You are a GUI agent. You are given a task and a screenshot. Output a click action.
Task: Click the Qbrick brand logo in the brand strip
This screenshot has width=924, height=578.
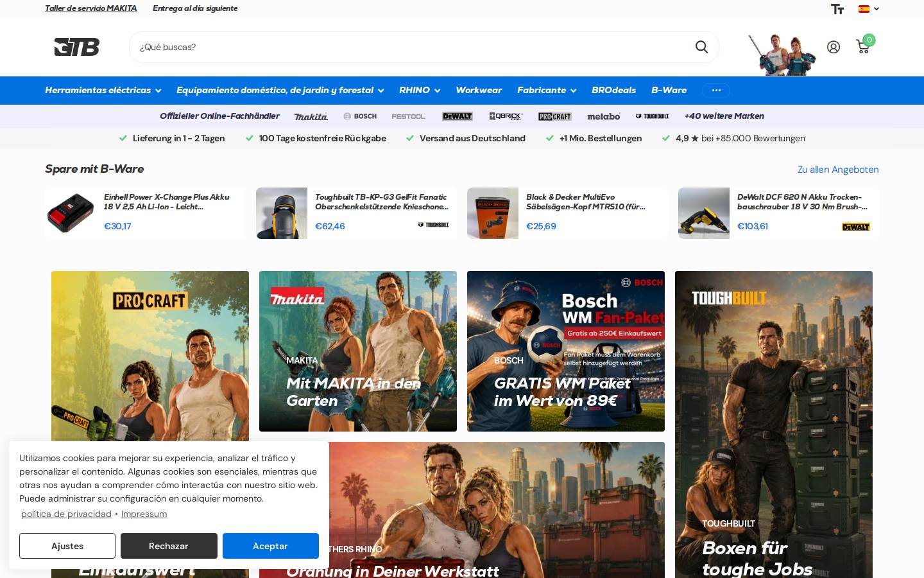tap(506, 116)
